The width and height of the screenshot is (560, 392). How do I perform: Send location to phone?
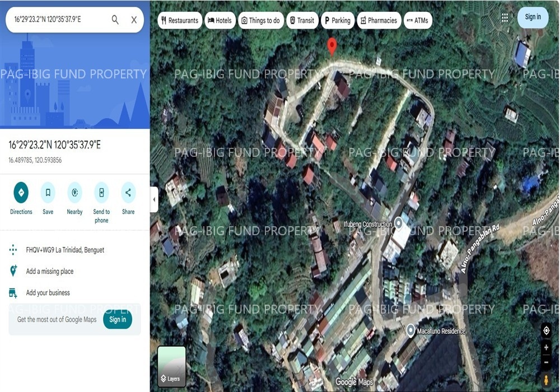pos(101,193)
